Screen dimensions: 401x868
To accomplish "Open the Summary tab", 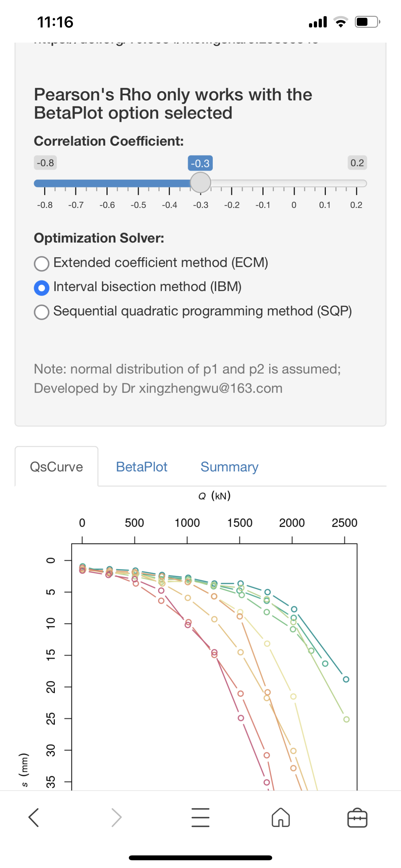I will point(229,467).
